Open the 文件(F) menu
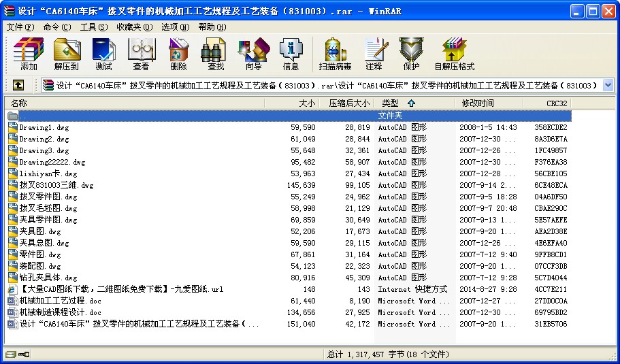Image resolution: width=620 pixels, height=364 pixels. pyautogui.click(x=20, y=27)
